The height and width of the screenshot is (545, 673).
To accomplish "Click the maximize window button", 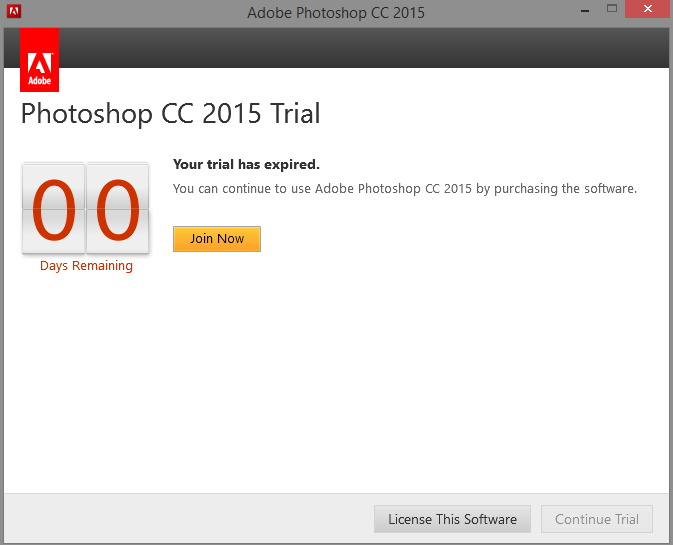I will [612, 8].
